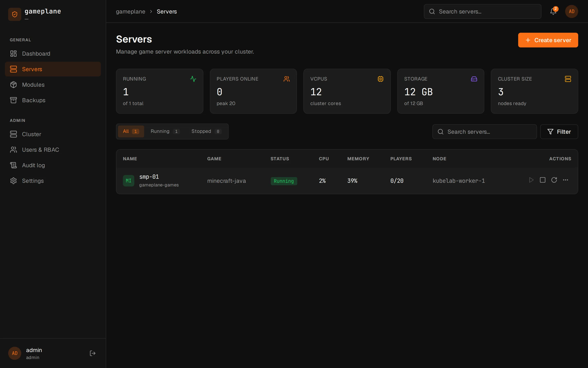Click the gameplane shield logo icon
Image resolution: width=588 pixels, height=368 pixels.
tap(14, 14)
